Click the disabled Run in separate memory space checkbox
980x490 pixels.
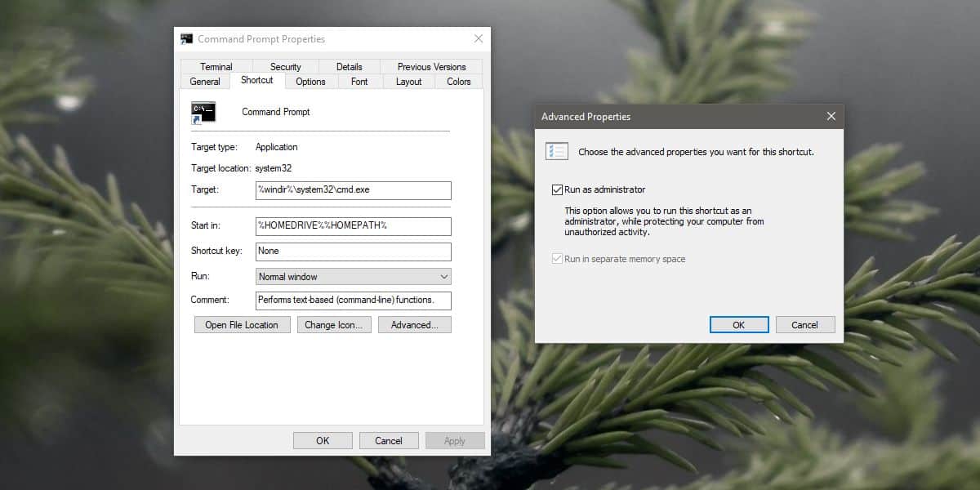(557, 259)
